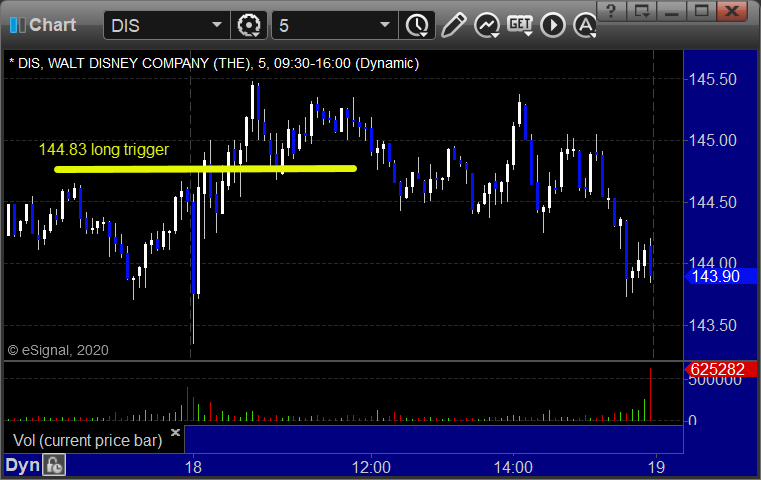Click the 144.83 long trigger annotation
The image size is (761, 480).
pos(104,149)
